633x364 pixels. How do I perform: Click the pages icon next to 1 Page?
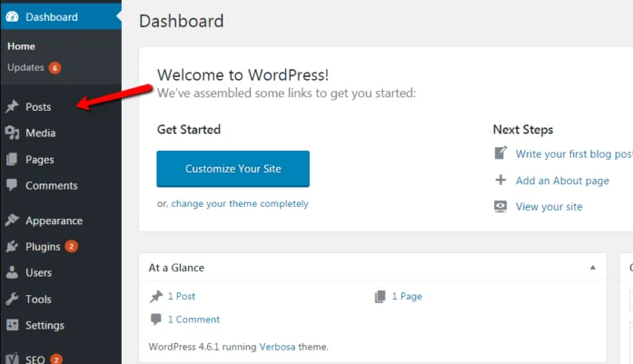coord(380,297)
